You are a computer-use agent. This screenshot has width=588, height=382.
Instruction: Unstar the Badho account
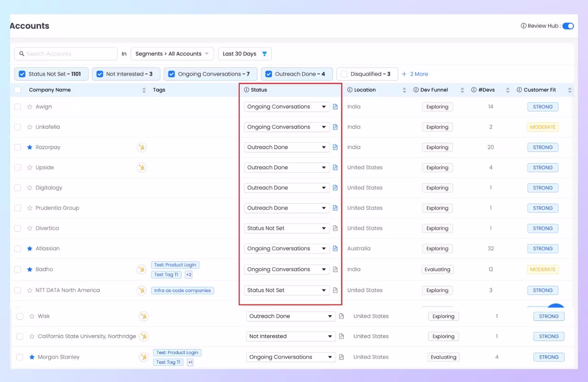[x=30, y=270]
